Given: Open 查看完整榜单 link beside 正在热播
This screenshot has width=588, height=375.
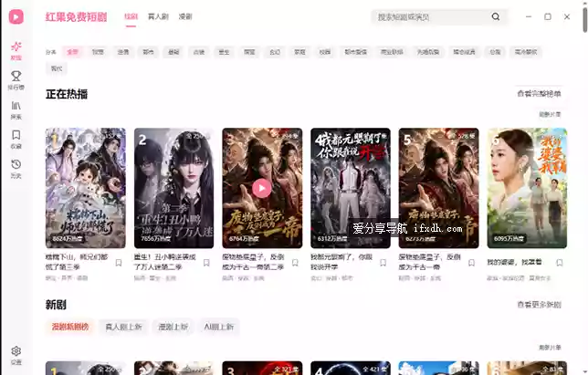Looking at the screenshot, I should pyautogui.click(x=539, y=94).
